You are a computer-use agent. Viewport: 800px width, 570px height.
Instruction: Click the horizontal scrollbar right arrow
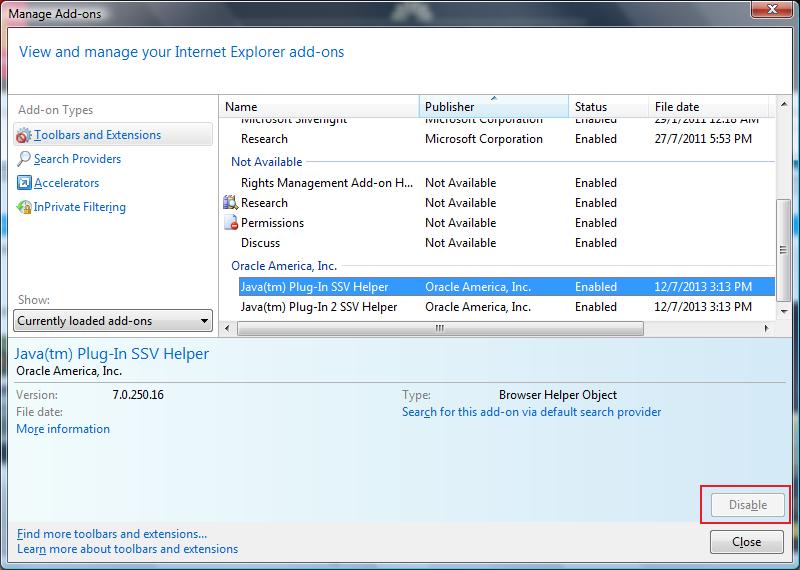[766, 329]
